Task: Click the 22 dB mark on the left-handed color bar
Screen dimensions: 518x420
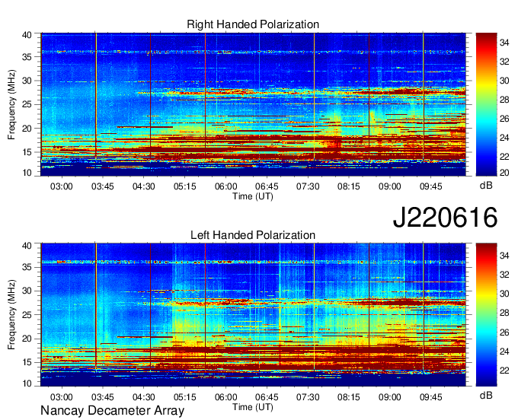Action: pyautogui.click(x=504, y=371)
